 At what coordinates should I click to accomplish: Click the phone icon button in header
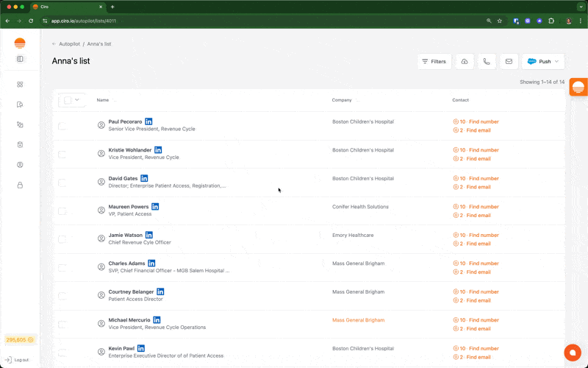(487, 62)
